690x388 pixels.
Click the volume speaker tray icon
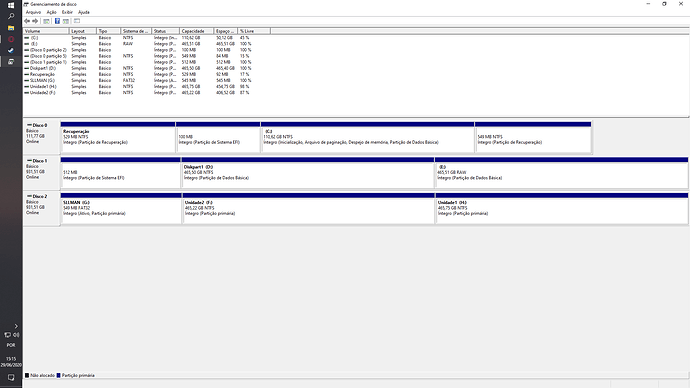click(x=16, y=335)
